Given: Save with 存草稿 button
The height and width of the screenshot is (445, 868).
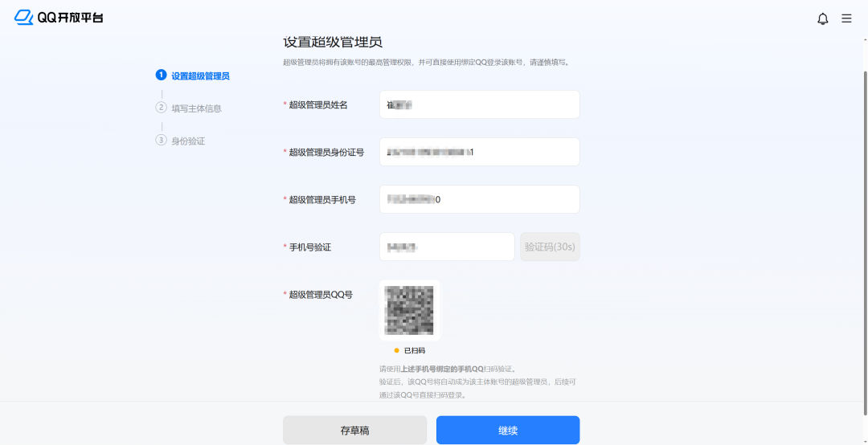Looking at the screenshot, I should tap(354, 431).
